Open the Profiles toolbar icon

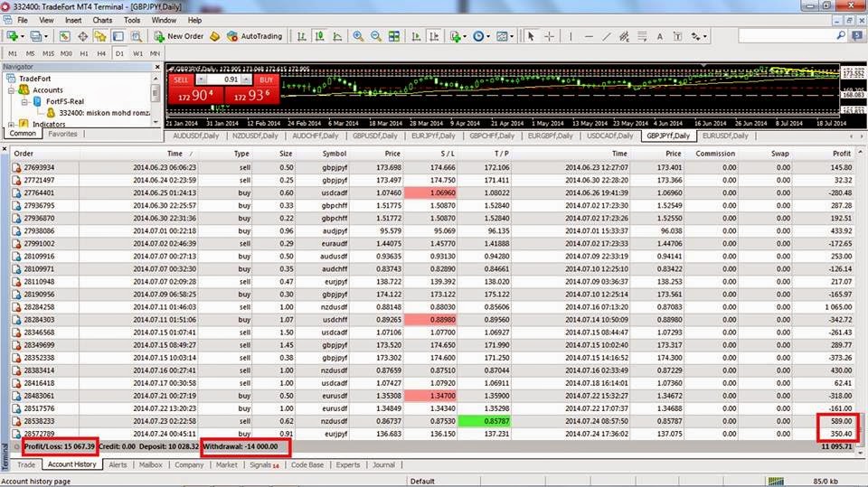tap(35, 36)
